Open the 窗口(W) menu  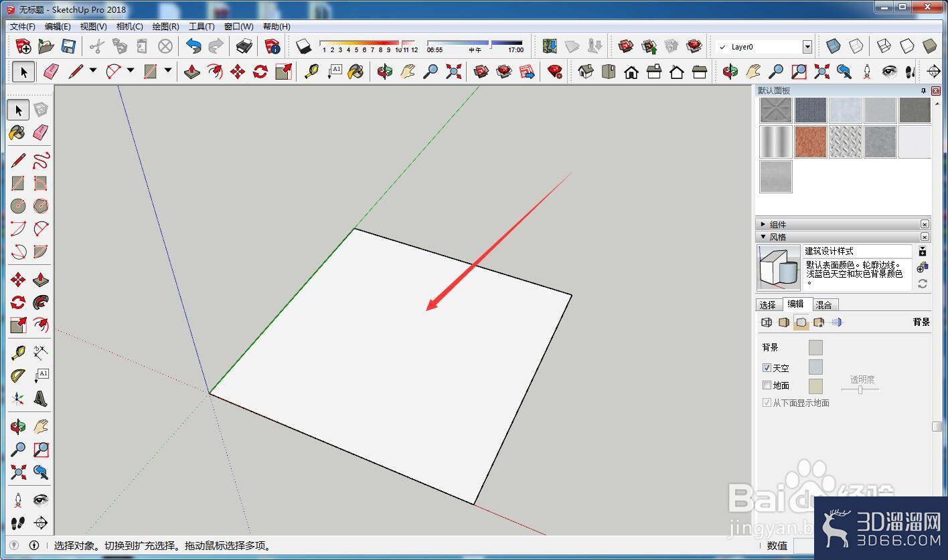pyautogui.click(x=238, y=27)
